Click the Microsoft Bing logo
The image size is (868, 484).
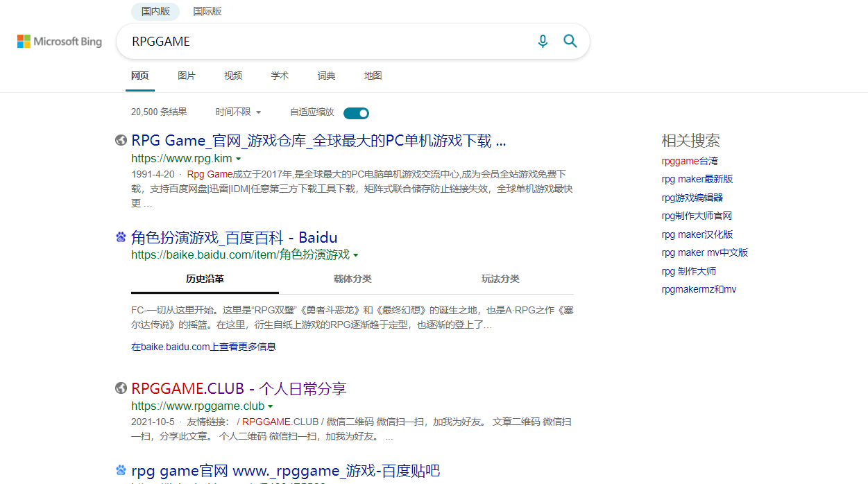59,41
